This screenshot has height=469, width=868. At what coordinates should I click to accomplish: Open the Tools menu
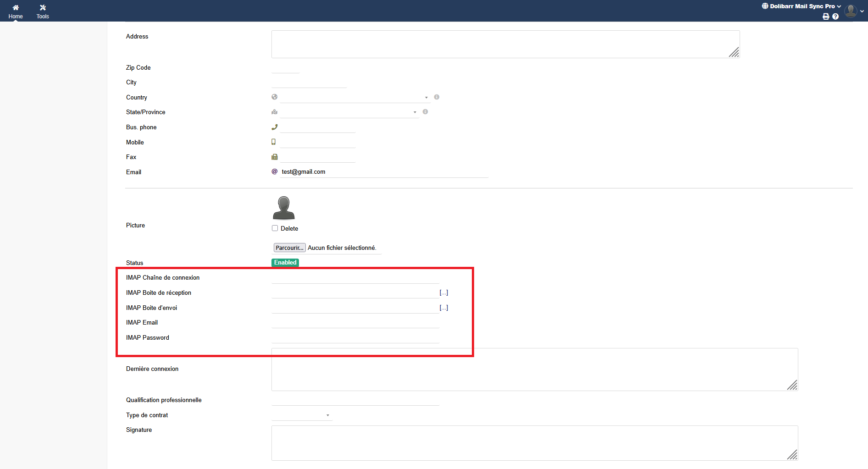pyautogui.click(x=43, y=11)
